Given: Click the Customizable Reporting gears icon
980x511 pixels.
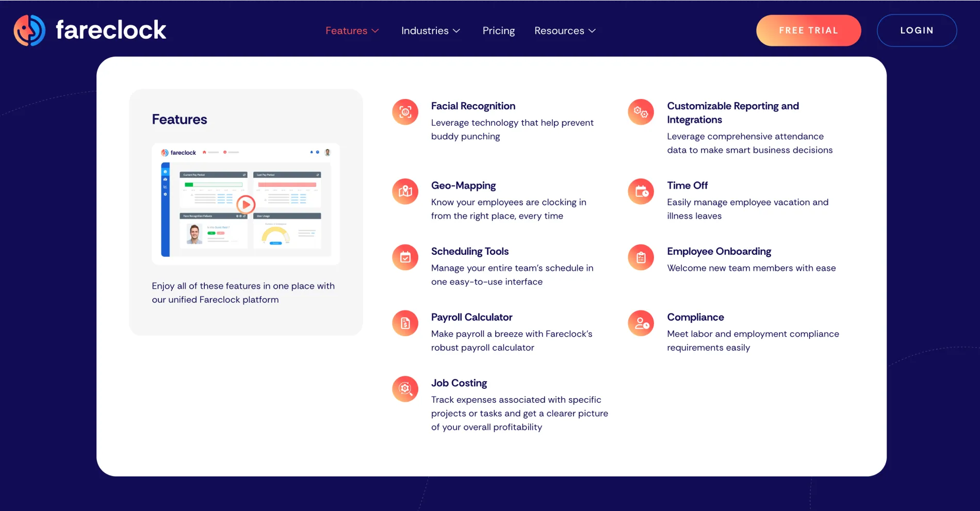Looking at the screenshot, I should (x=641, y=112).
